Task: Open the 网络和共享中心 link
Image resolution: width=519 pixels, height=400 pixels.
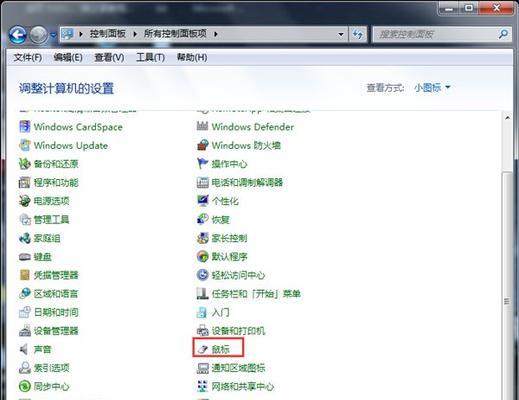Action: pyautogui.click(x=243, y=386)
